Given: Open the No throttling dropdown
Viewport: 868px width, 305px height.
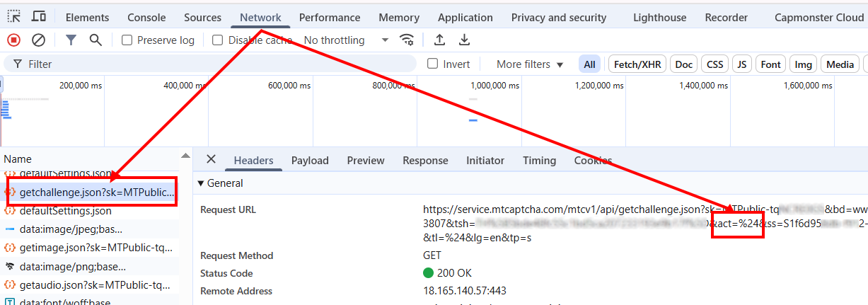Looking at the screenshot, I should click(x=346, y=40).
